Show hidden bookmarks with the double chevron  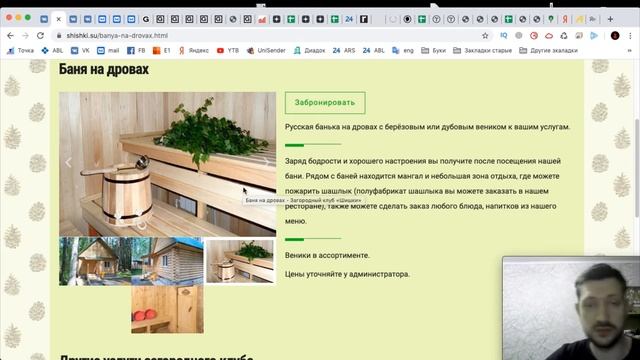pyautogui.click(x=629, y=51)
